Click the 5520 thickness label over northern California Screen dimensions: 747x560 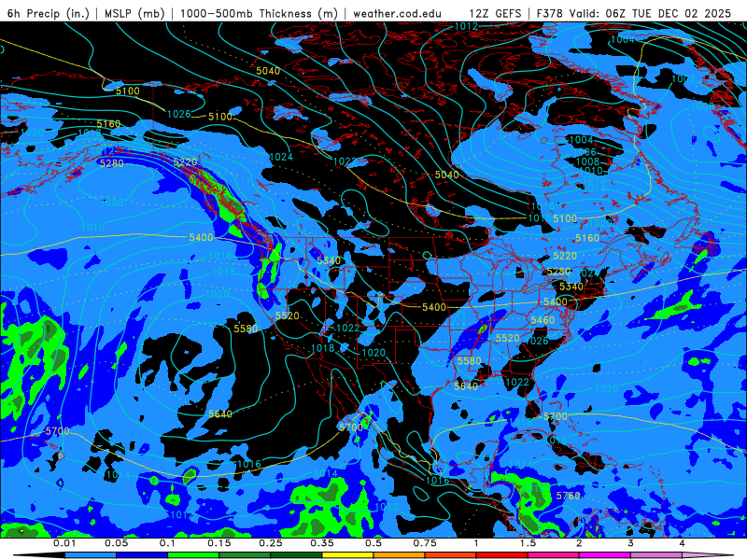288,315
